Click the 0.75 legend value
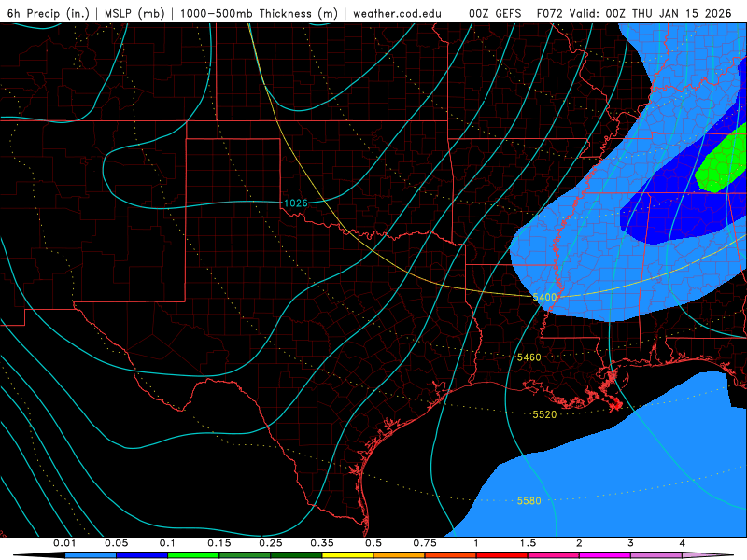Image resolution: width=747 pixels, height=560 pixels. click(425, 543)
